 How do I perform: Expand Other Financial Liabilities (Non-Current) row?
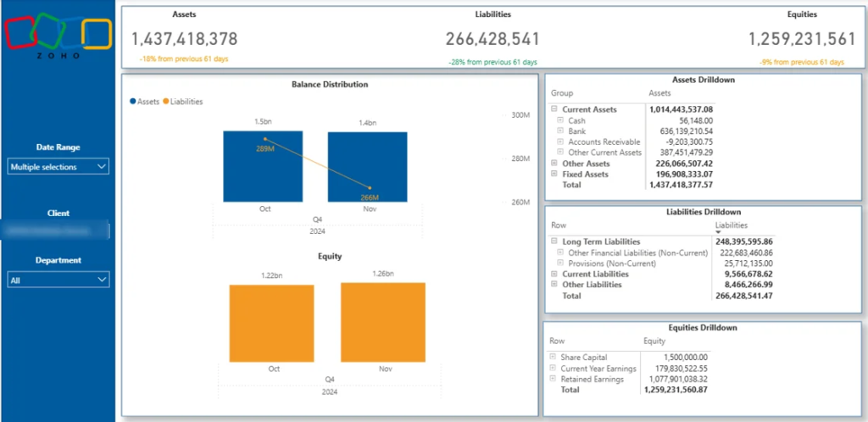point(560,253)
